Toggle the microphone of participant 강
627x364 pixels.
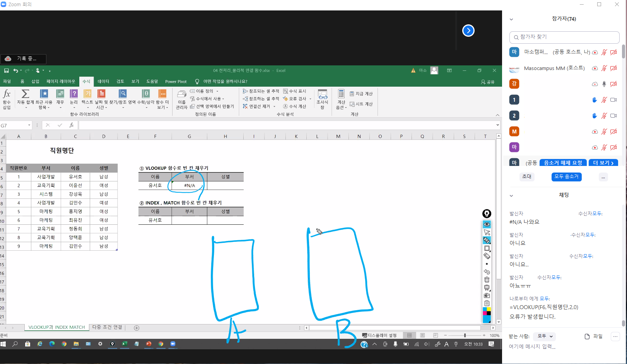[604, 84]
